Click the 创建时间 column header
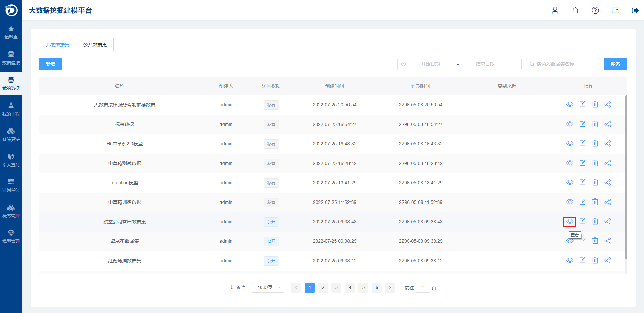Image resolution: width=644 pixels, height=313 pixels. (x=334, y=86)
